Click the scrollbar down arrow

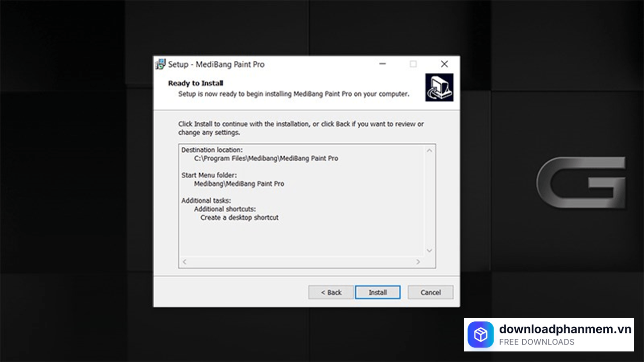(x=429, y=250)
